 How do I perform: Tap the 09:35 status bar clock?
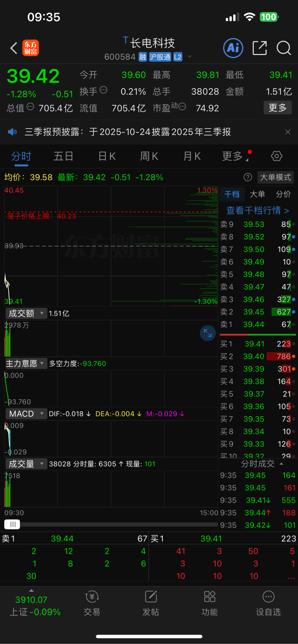pyautogui.click(x=44, y=17)
